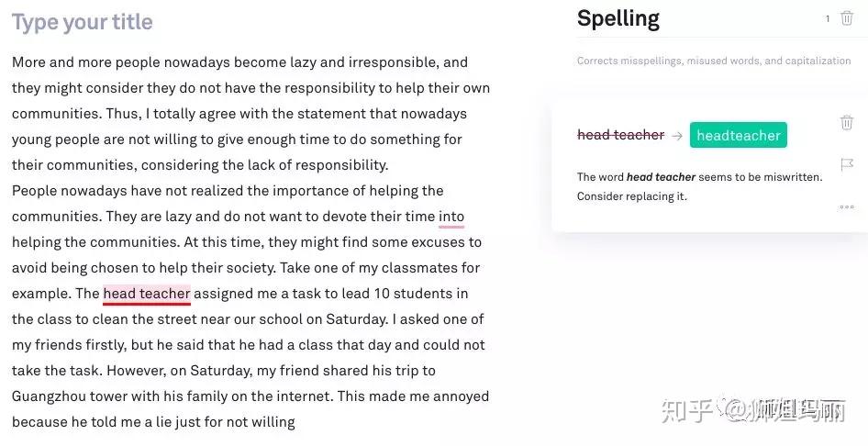Click the struck-through head teacher text
Screen dimensions: 868x446
(620, 135)
